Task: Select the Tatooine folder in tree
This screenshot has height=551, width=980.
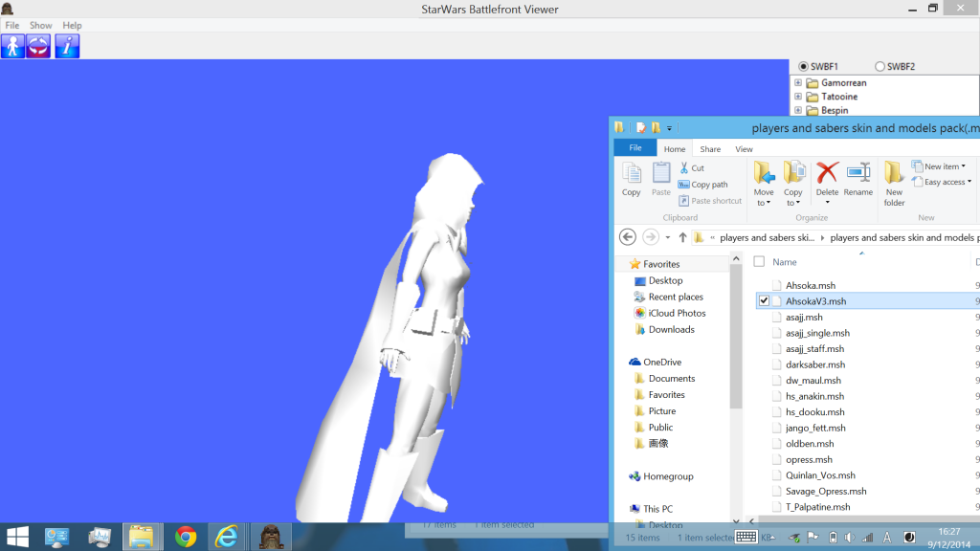Action: click(x=838, y=97)
